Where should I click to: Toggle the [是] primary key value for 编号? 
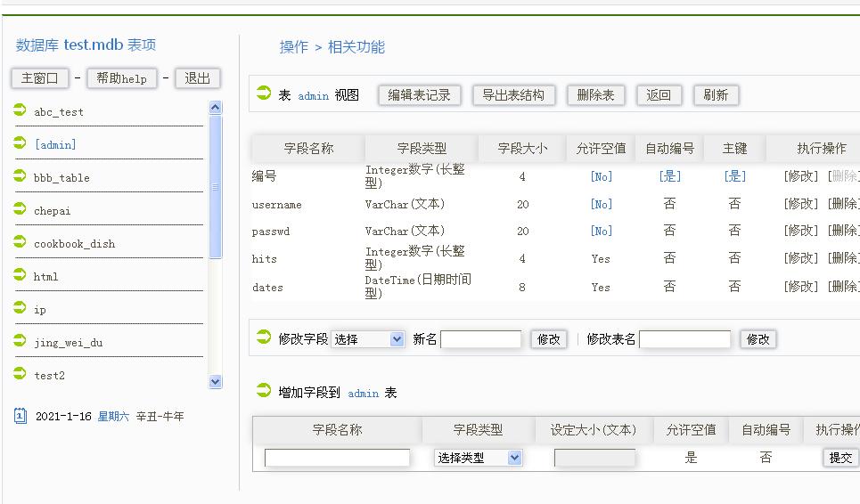pos(734,176)
